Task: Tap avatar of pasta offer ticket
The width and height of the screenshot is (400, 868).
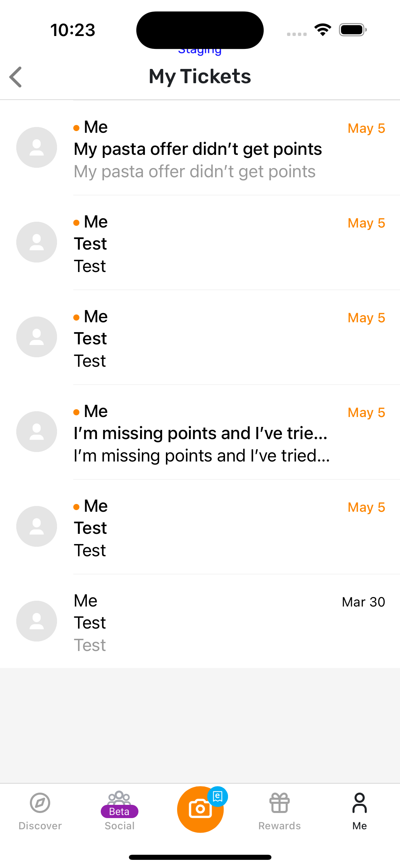Action: [x=37, y=147]
